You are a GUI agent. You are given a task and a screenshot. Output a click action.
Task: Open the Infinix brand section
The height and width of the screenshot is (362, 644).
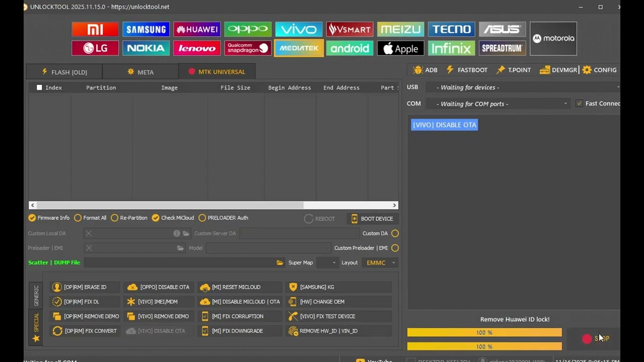(x=451, y=48)
